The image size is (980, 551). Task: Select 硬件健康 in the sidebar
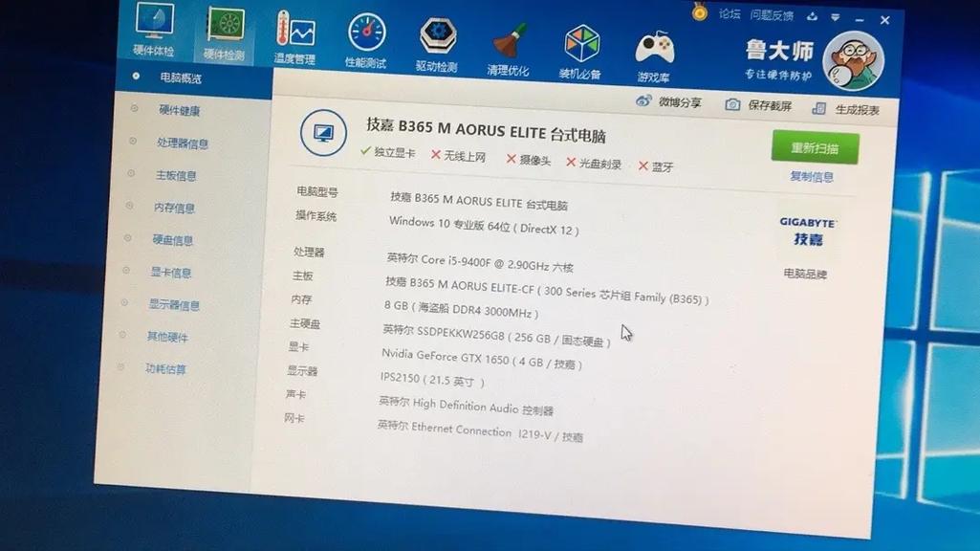[180, 111]
